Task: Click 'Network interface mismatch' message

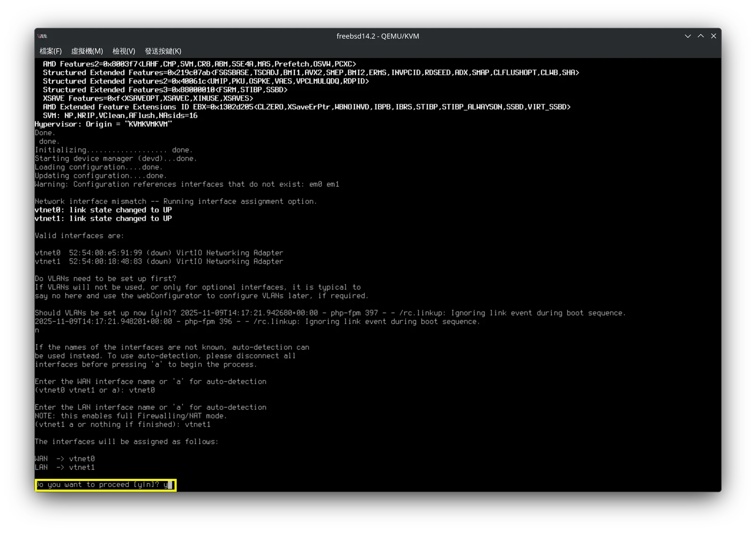Action: coord(176,201)
